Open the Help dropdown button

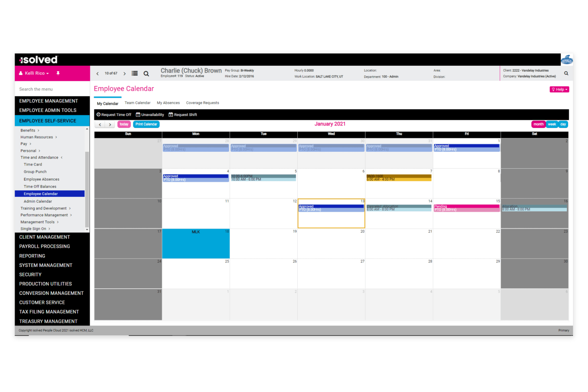point(559,89)
